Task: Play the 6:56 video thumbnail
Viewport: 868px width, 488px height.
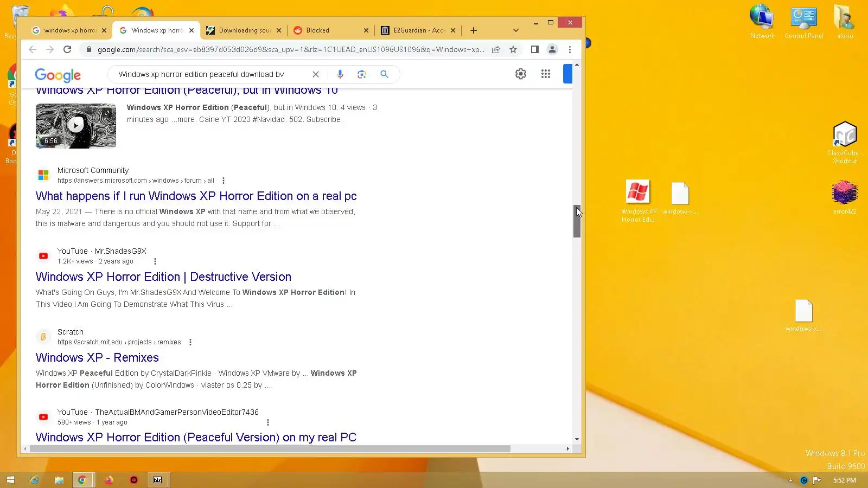Action: point(76,126)
